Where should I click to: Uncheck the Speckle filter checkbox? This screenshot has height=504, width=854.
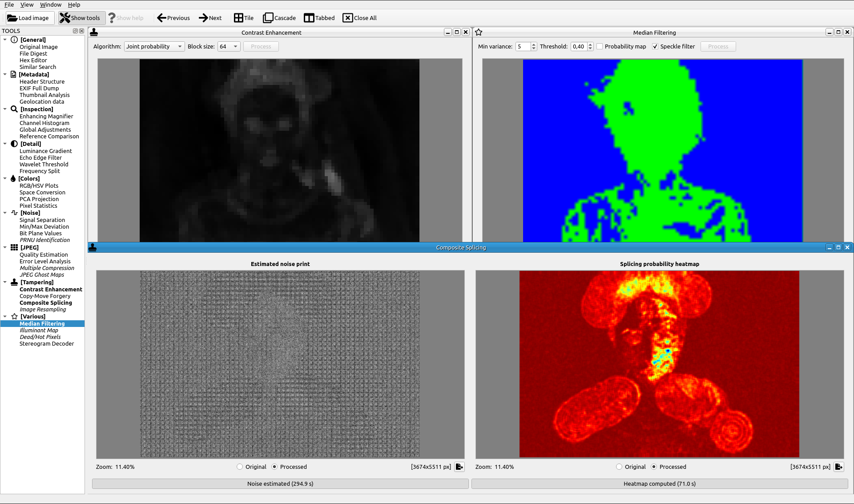(655, 46)
